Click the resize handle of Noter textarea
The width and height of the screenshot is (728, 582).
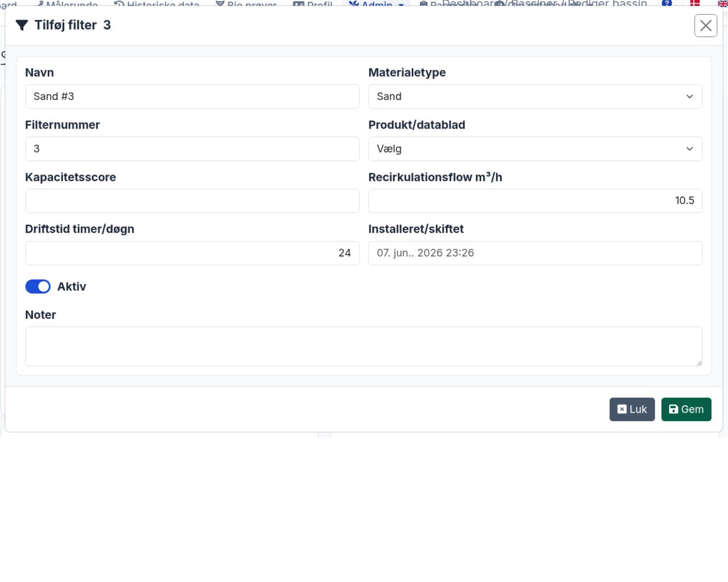coord(699,363)
